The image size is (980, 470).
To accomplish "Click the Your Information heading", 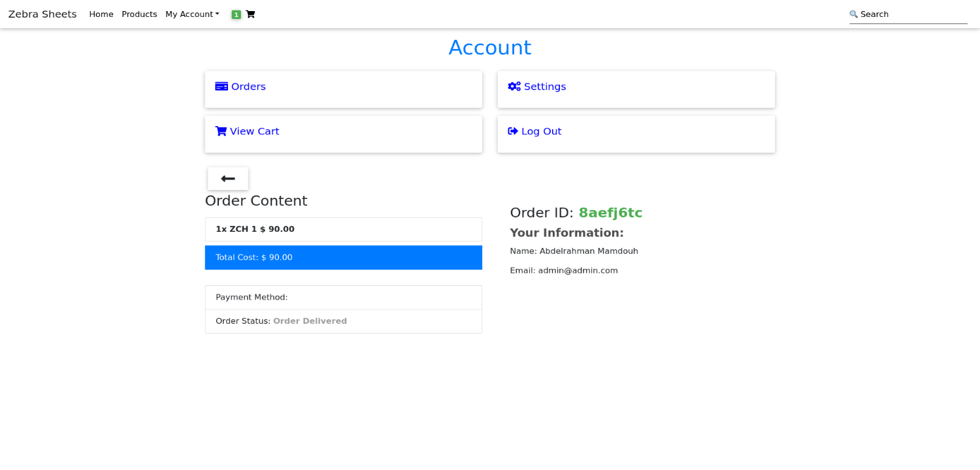I will tap(567, 233).
